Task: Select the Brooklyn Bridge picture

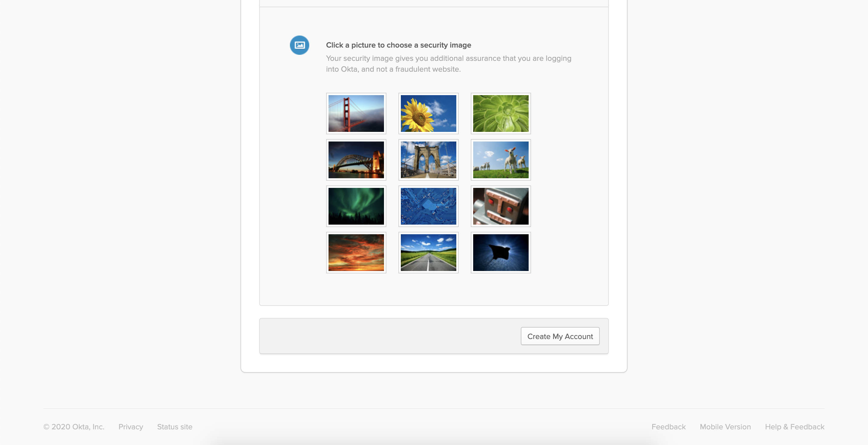Action: (428, 160)
